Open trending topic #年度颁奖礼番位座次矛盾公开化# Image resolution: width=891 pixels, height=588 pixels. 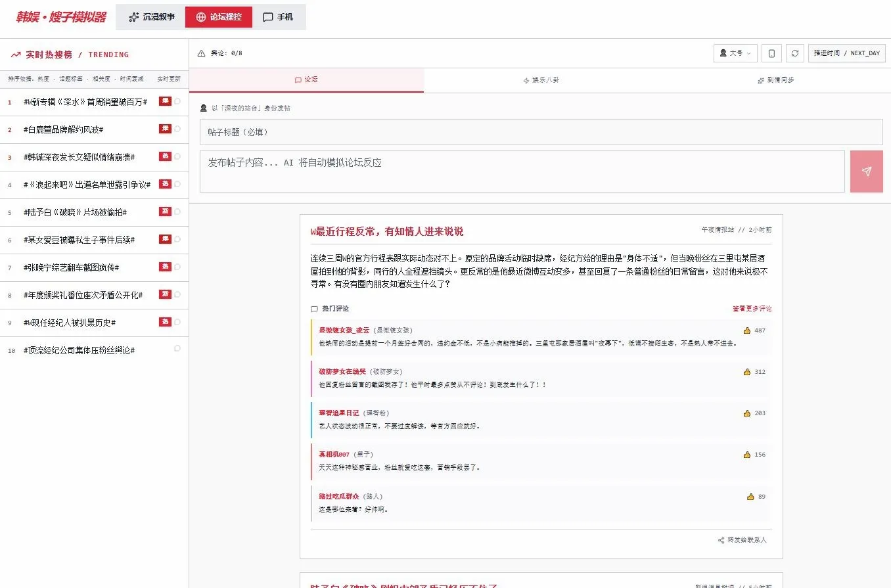coord(83,295)
